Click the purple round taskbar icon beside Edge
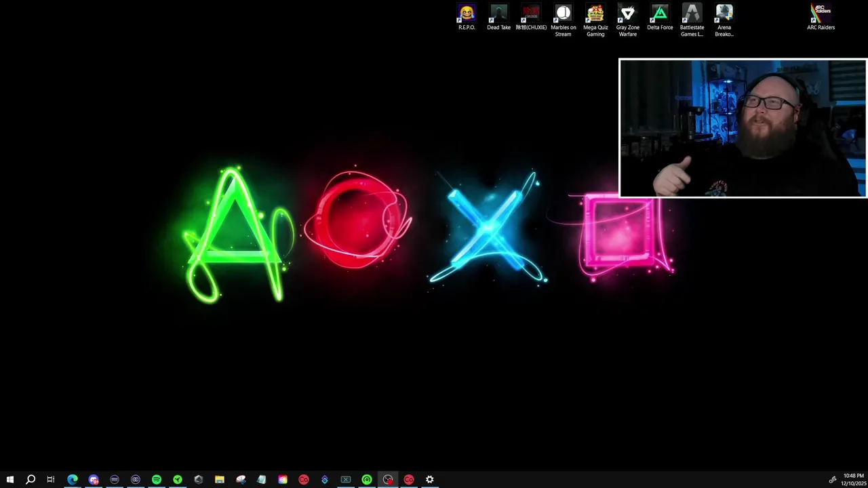 [94, 479]
